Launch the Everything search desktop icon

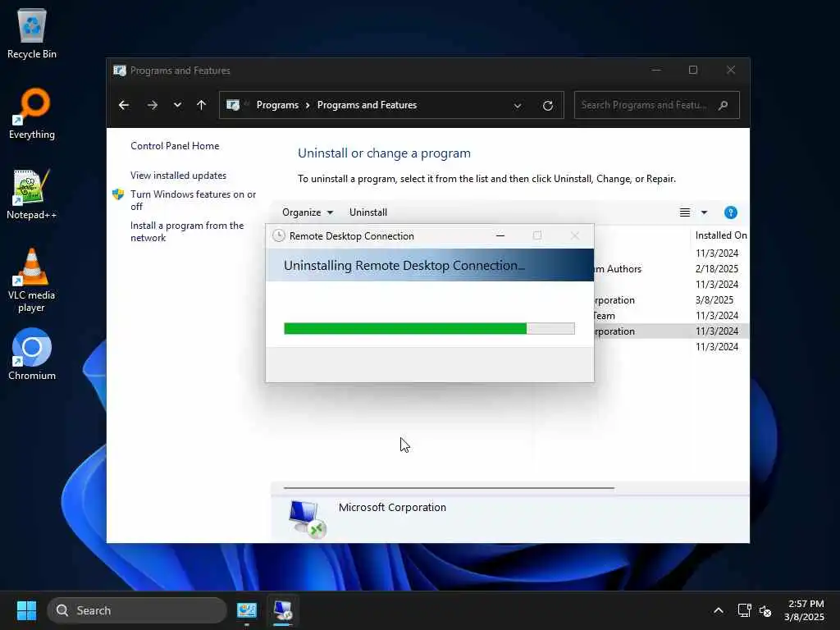pyautogui.click(x=32, y=113)
